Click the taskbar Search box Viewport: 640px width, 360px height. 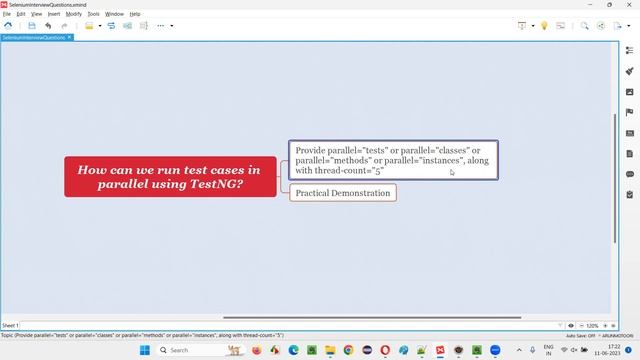tap(200, 350)
